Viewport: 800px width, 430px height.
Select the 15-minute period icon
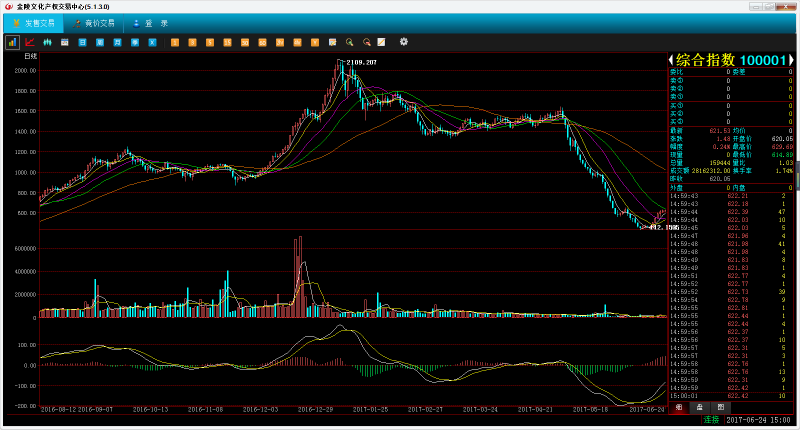[x=228, y=42]
